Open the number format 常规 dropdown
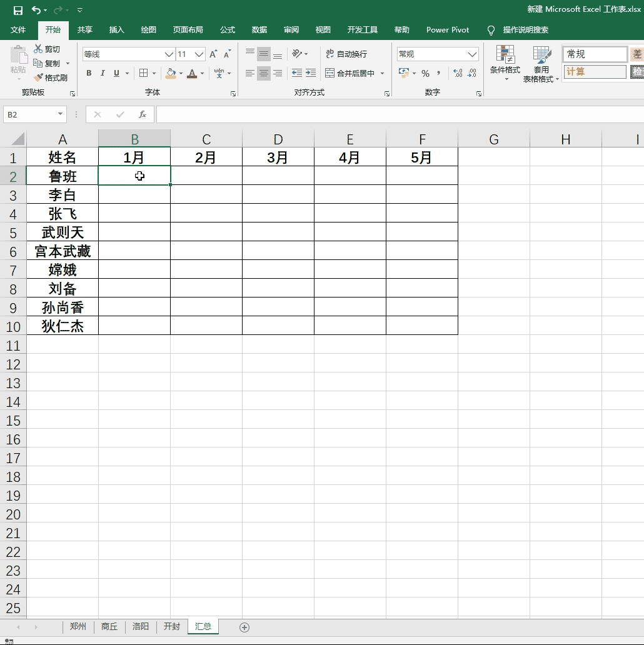Screen dimensions: 644x645 473,54
